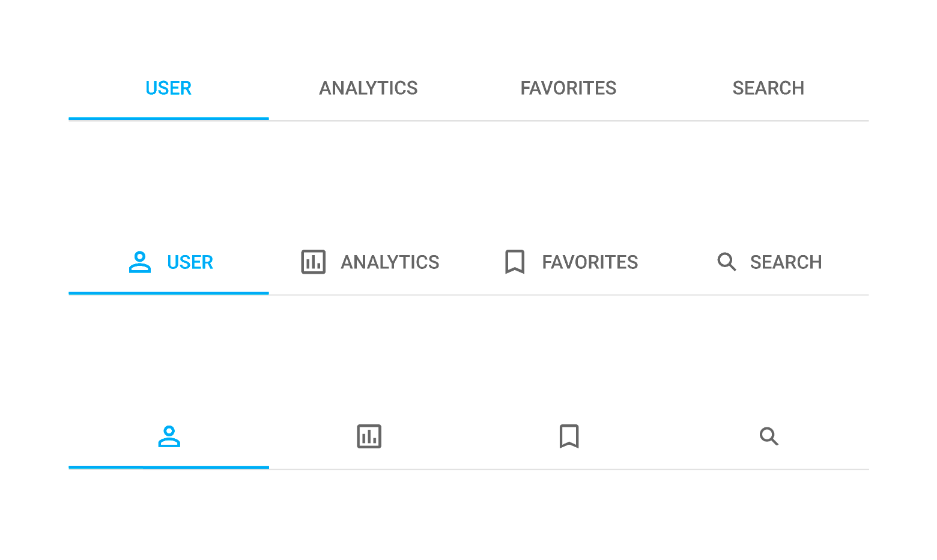
Task: Click the Search magnifier icon
Action: 726,262
